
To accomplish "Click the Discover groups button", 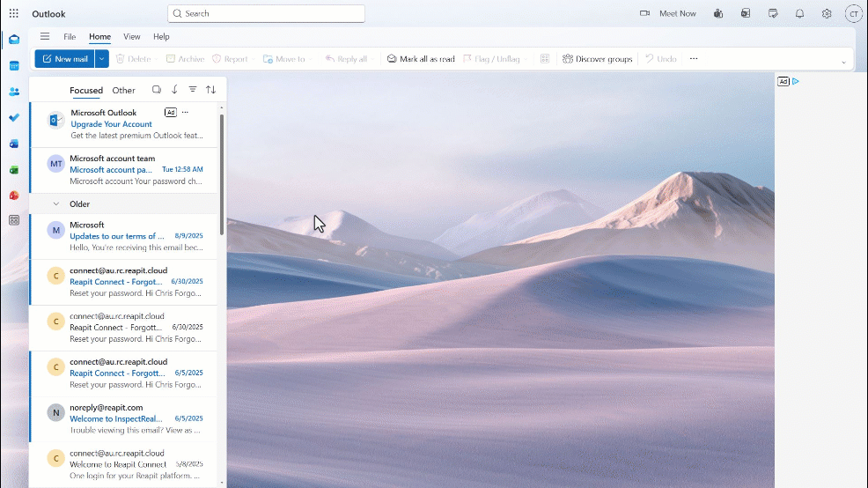I will point(598,59).
